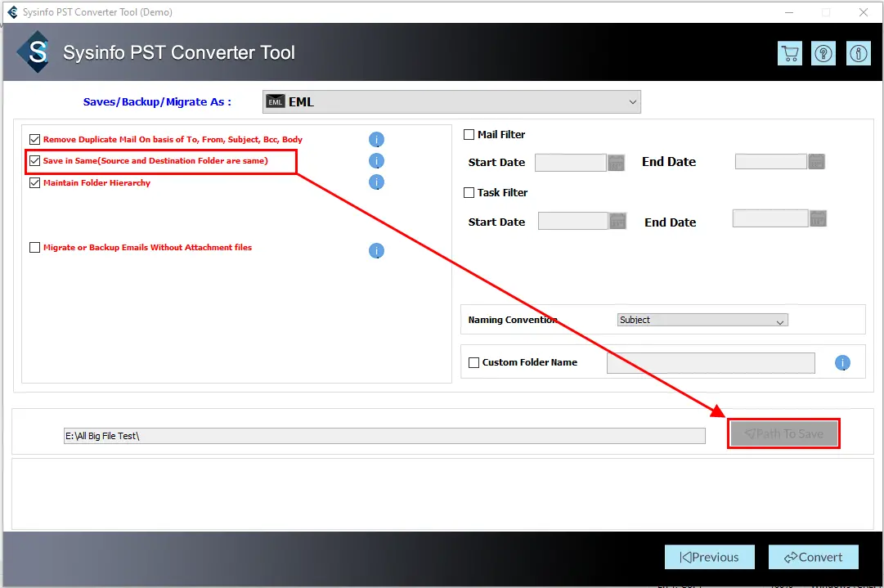This screenshot has height=588, width=884.
Task: Click the Path To Save button
Action: (783, 433)
